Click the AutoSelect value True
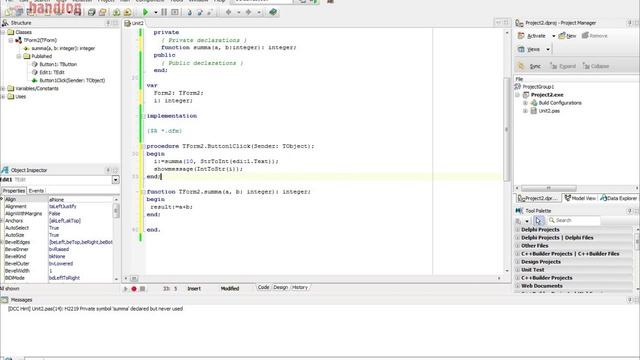Viewport: 640px width, 360px height. (x=54, y=228)
